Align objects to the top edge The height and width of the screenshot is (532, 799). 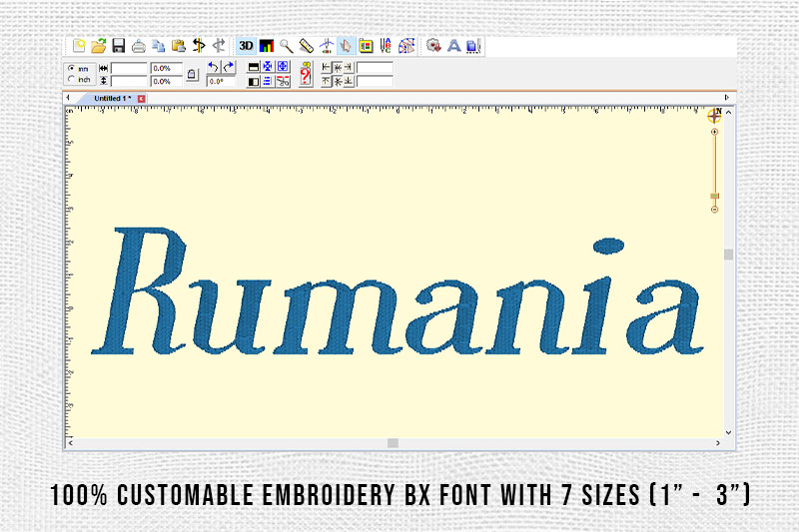[327, 81]
